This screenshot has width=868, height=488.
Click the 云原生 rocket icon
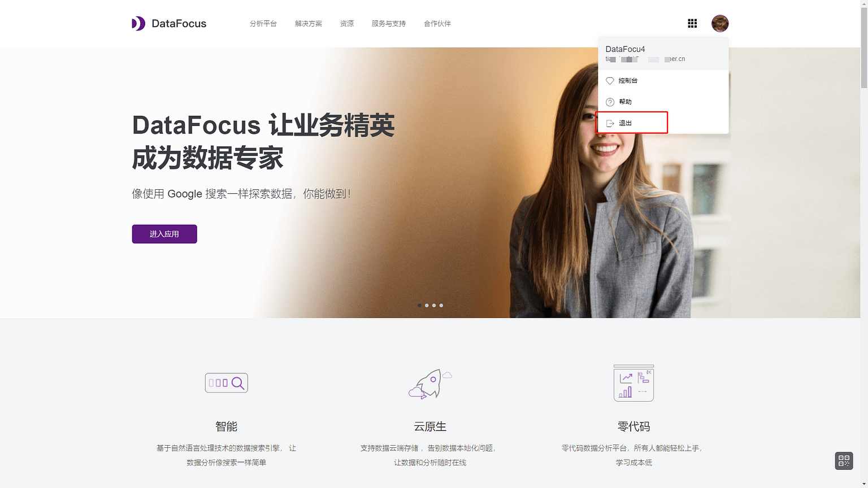pos(430,384)
